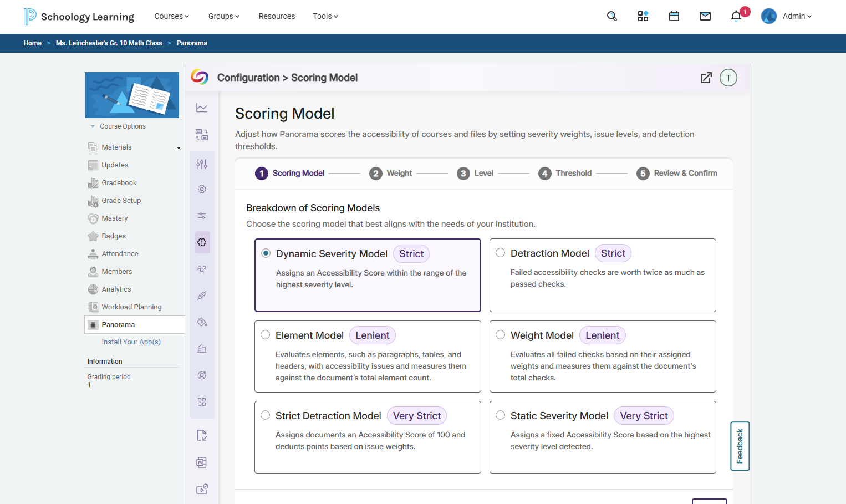The image size is (846, 504).
Task: Open the media file icon in sidebar
Action: click(x=202, y=462)
